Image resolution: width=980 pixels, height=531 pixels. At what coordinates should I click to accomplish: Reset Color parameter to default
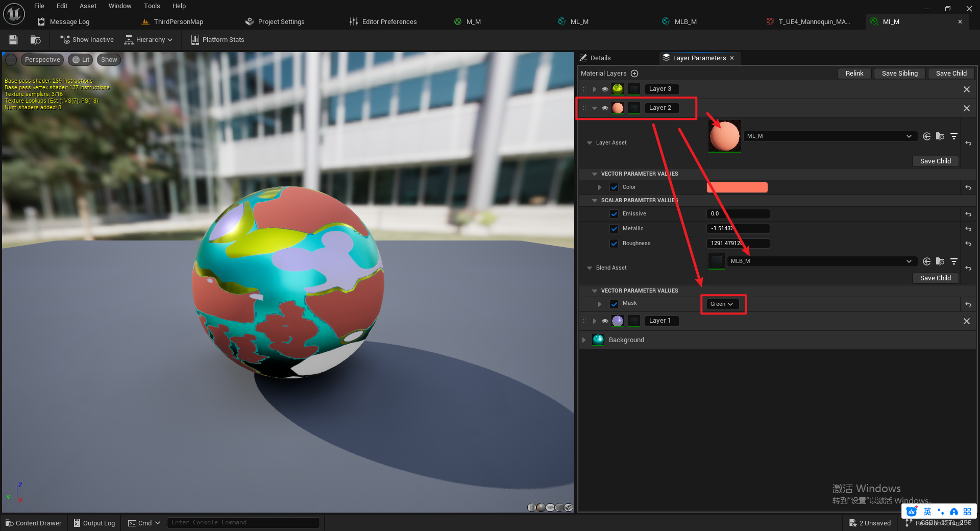968,188
